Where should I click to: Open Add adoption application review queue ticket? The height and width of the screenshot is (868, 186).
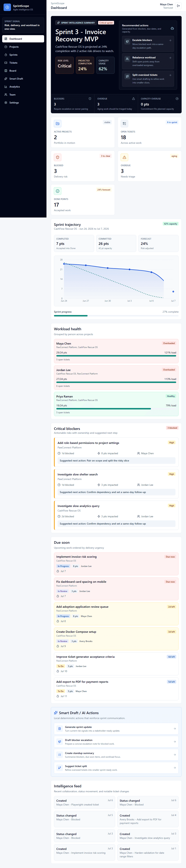click(116, 614)
